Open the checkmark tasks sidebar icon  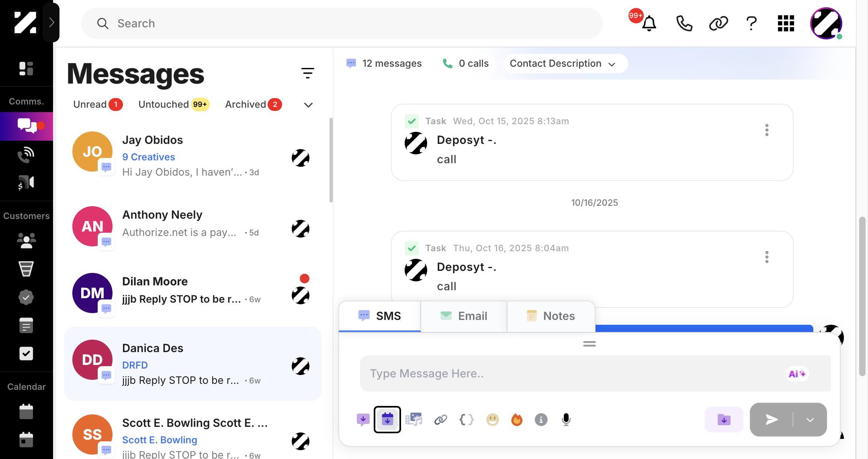[26, 354]
